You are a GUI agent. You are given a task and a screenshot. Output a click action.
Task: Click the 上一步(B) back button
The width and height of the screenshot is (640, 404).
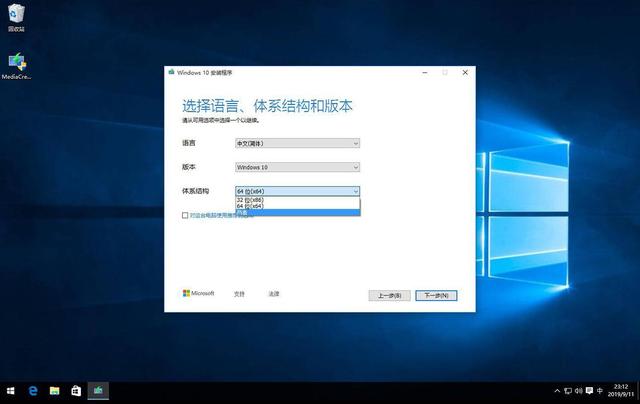(x=389, y=295)
